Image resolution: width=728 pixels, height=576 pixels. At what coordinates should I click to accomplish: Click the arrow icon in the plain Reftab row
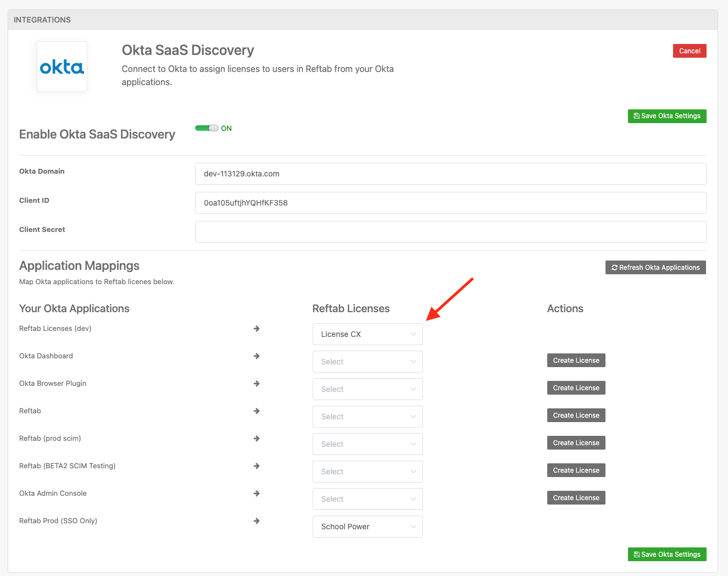tap(257, 411)
